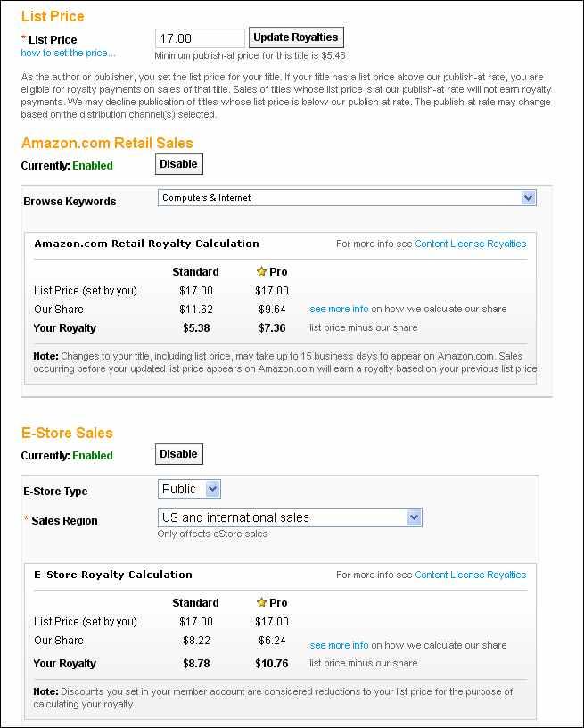Screen dimensions: 584x728
Task: Expand the Browse Keywords dropdown
Action: click(x=528, y=198)
